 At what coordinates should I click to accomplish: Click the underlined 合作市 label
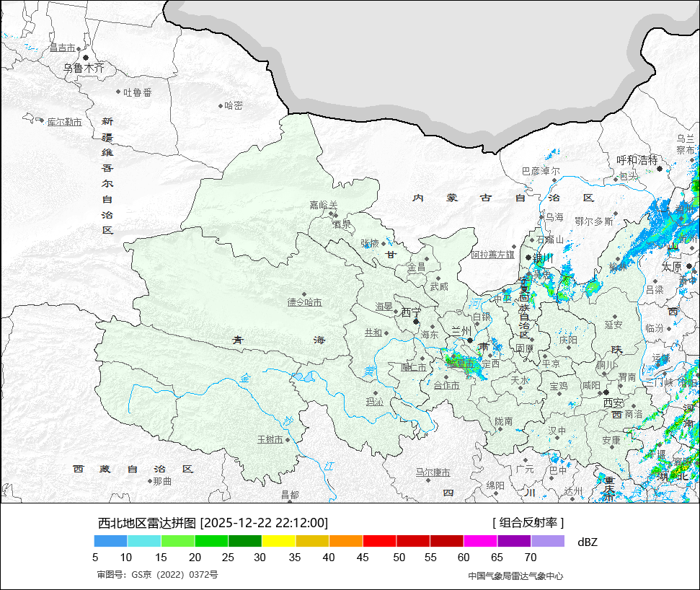click(446, 385)
